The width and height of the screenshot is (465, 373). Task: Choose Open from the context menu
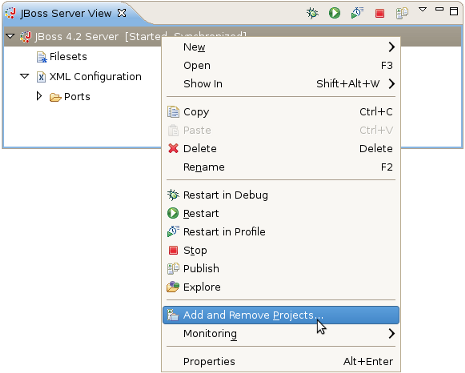[281, 65]
